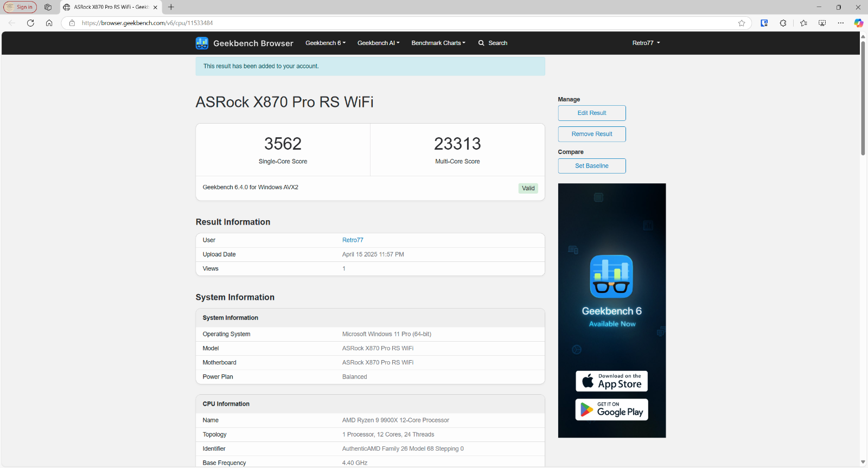Click the profile Sign in button
The height and width of the screenshot is (468, 868).
(x=20, y=7)
